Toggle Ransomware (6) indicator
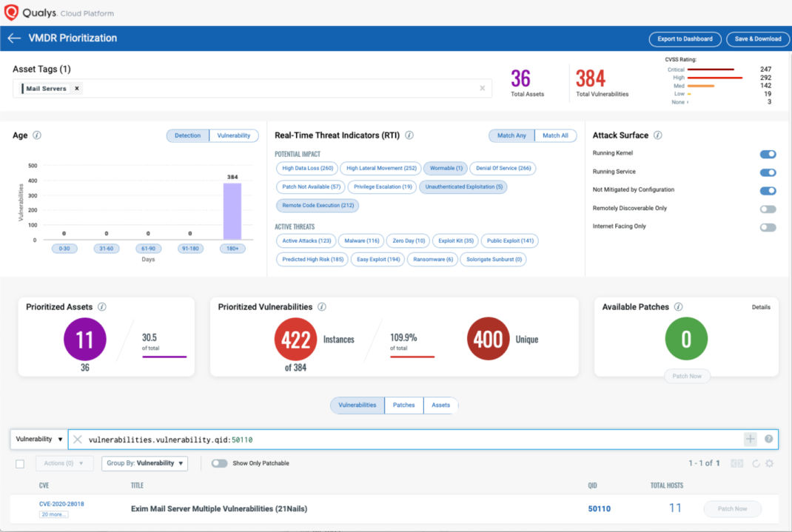The width and height of the screenshot is (792, 532). click(433, 260)
